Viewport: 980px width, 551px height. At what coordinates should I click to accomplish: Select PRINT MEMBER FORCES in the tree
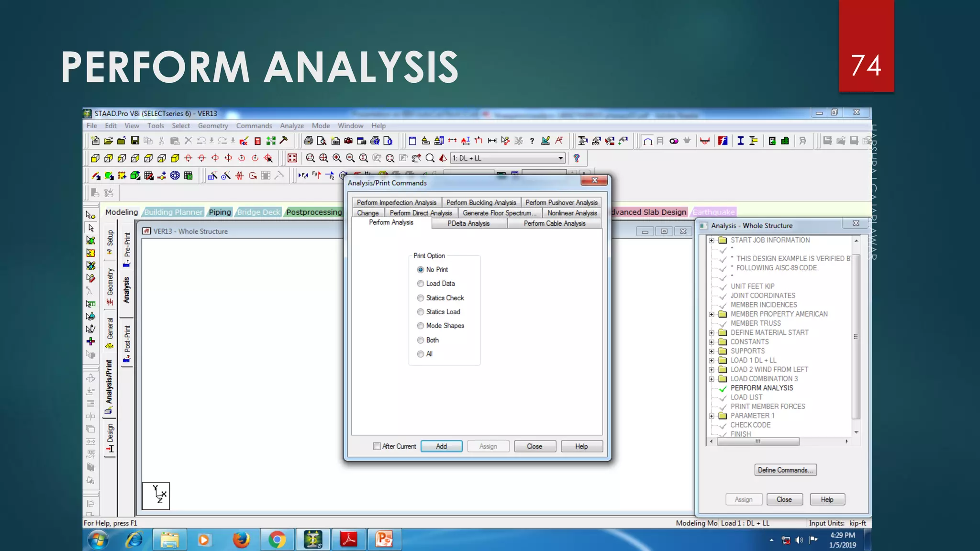pyautogui.click(x=768, y=407)
